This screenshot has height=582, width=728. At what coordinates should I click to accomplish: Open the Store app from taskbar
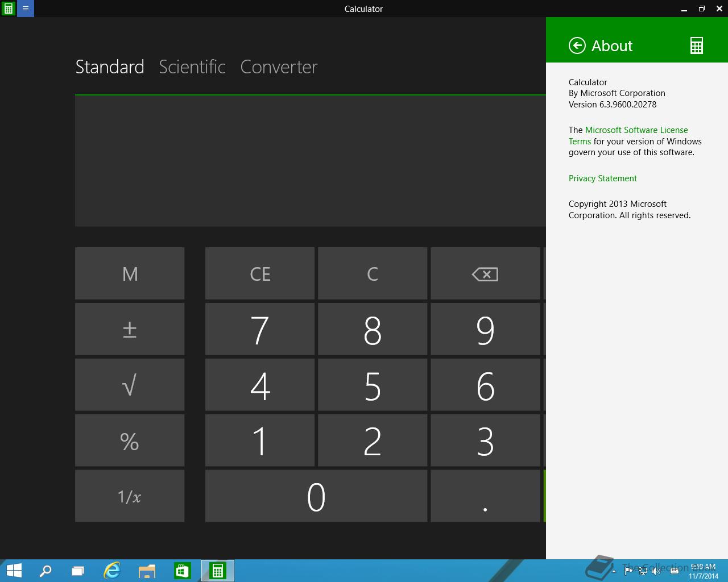(183, 571)
